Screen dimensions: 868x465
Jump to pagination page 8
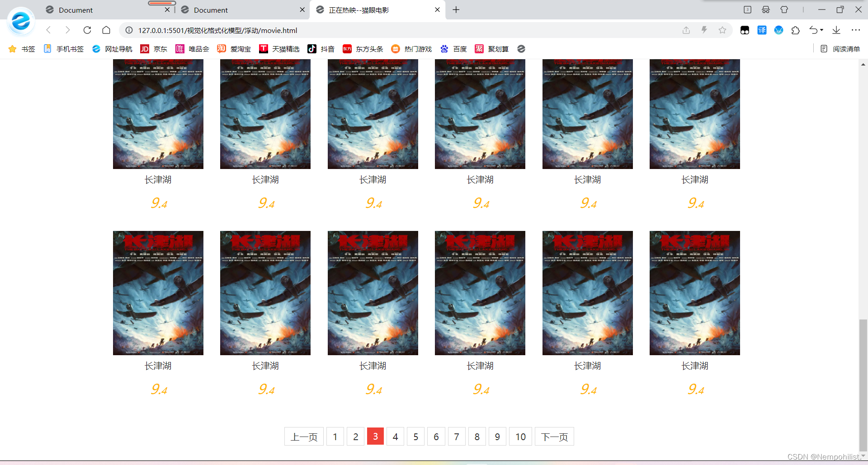pyautogui.click(x=477, y=437)
